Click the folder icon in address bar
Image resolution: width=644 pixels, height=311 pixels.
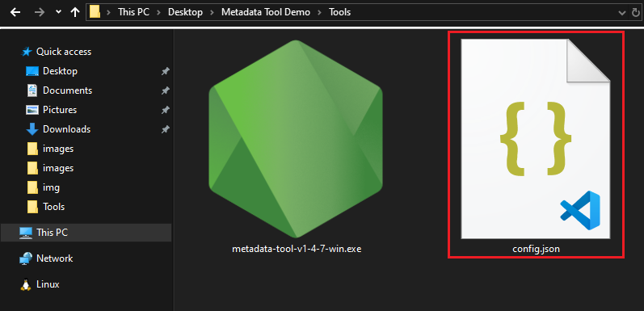[x=95, y=12]
